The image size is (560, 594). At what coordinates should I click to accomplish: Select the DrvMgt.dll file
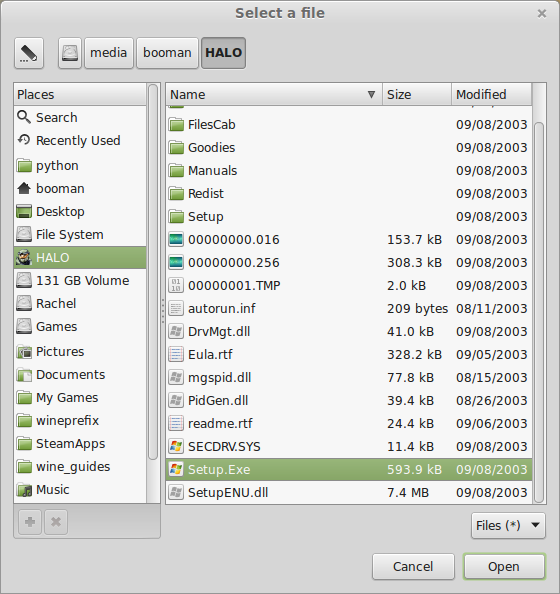pos(349,331)
